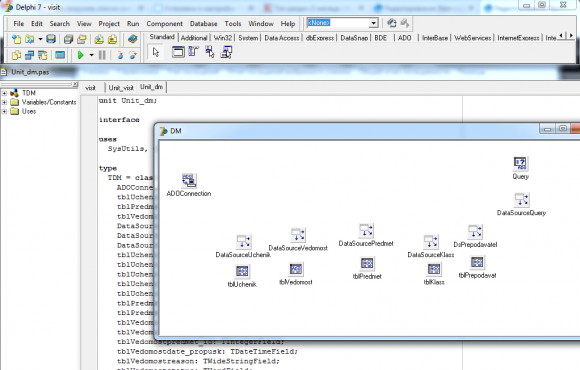Switch to the ADO palette tab

point(405,38)
